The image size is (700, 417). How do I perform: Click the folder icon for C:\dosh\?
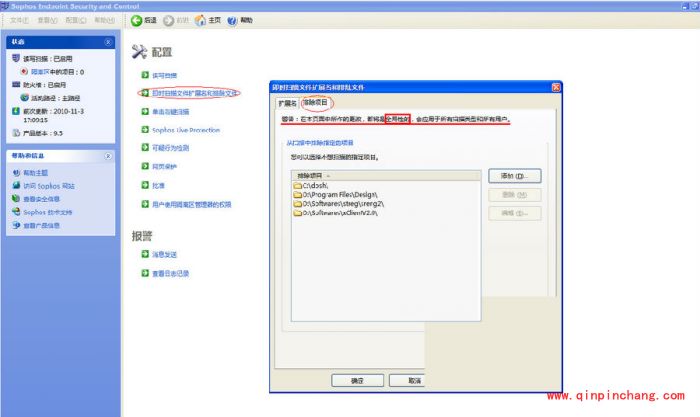click(x=297, y=185)
